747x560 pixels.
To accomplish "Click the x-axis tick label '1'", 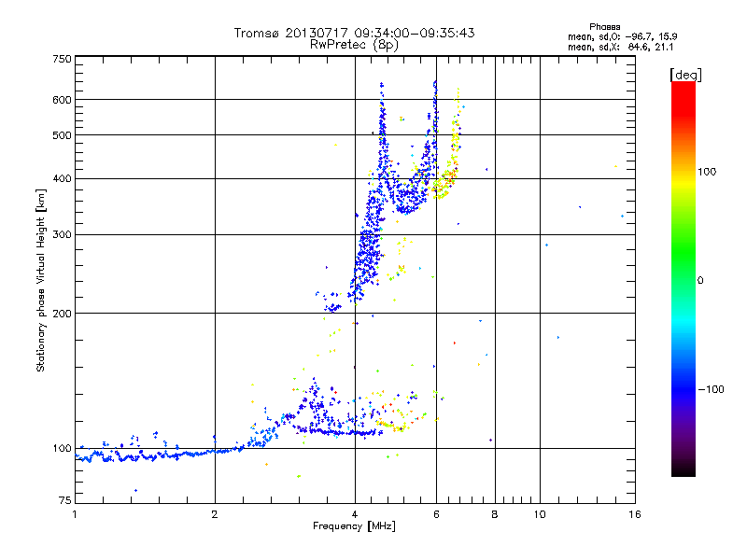I will (75, 514).
